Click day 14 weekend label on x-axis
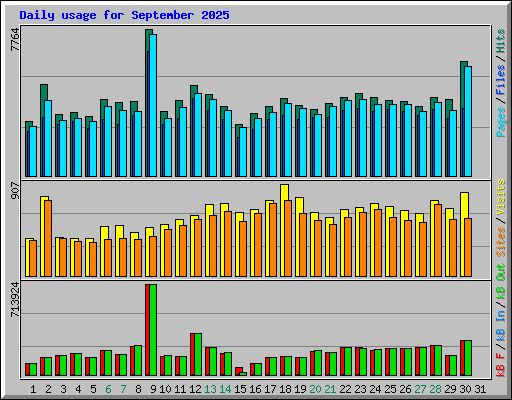This screenshot has height=400, width=512. [225, 389]
